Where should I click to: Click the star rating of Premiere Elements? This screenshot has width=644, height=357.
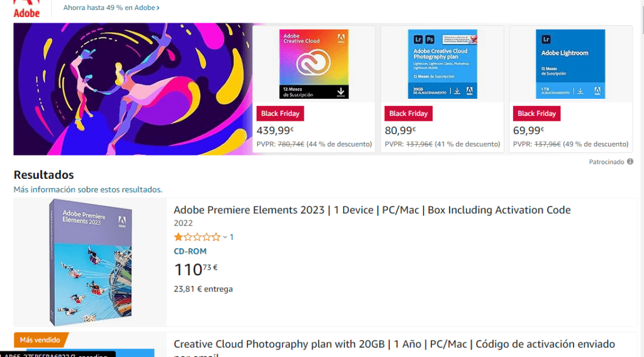(197, 237)
